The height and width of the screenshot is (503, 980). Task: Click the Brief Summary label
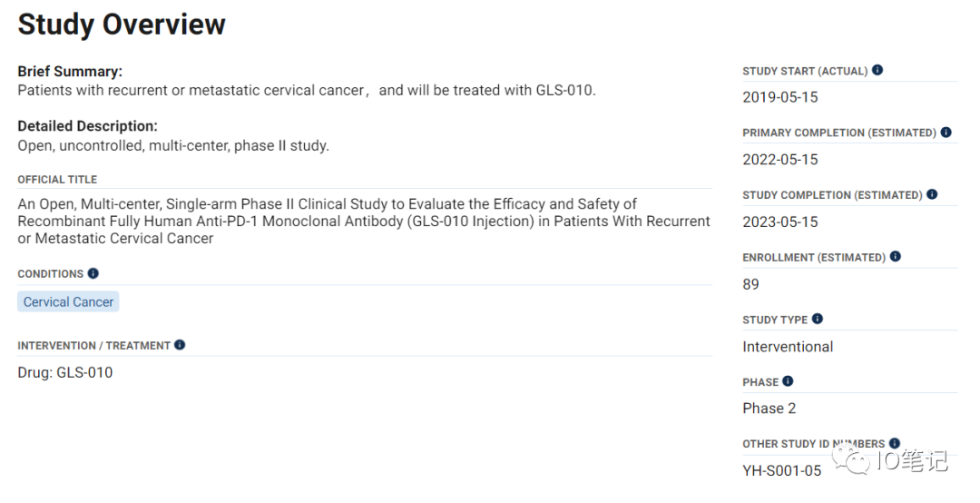point(70,72)
